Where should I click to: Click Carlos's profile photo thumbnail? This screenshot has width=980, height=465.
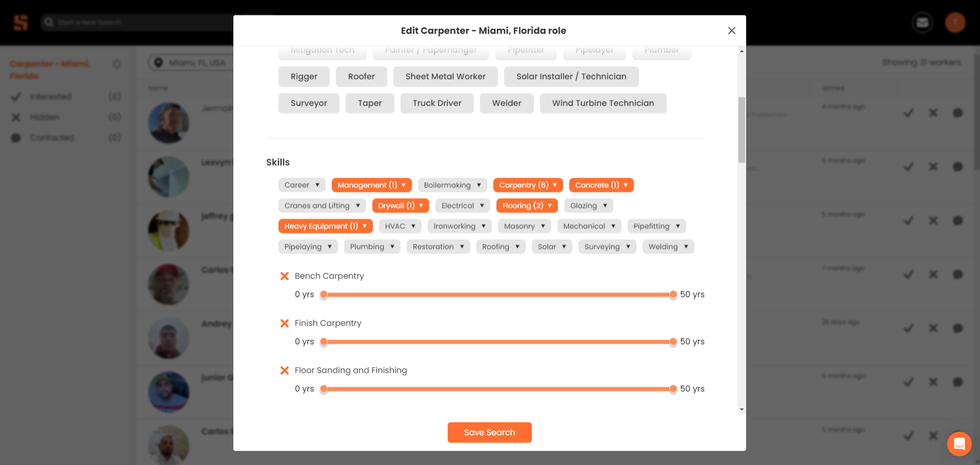pos(168,285)
